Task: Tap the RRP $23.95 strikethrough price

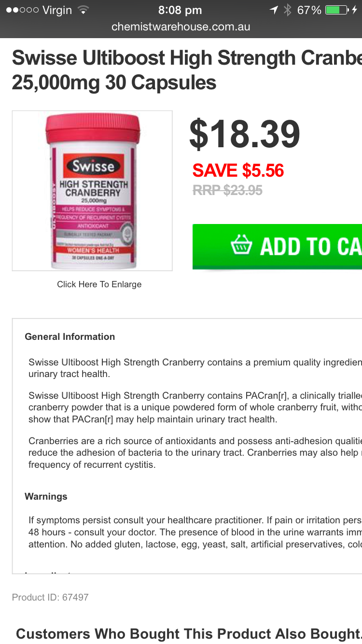Action: [x=227, y=190]
